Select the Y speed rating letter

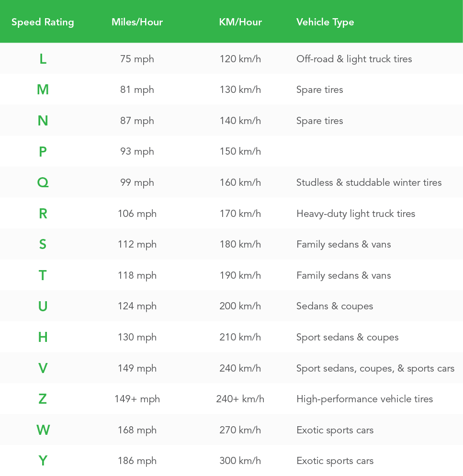pos(43,461)
